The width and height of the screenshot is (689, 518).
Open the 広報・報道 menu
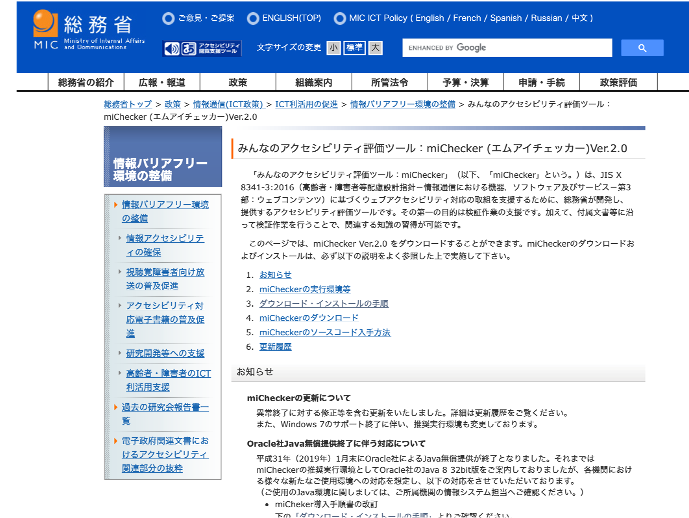pyautogui.click(x=162, y=82)
